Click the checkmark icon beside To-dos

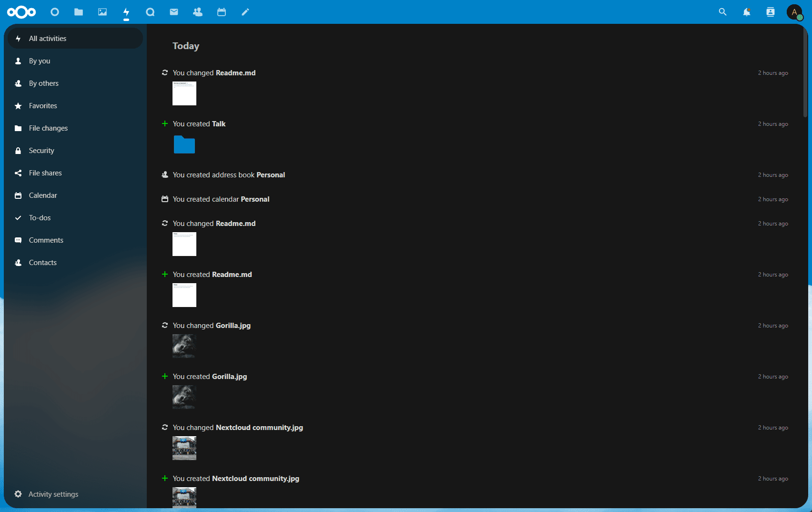point(18,218)
